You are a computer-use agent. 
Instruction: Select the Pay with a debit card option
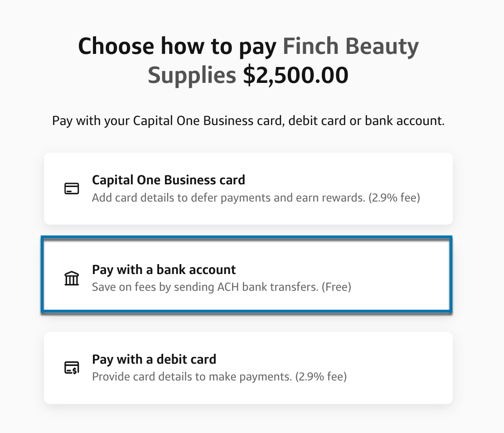pos(248,367)
